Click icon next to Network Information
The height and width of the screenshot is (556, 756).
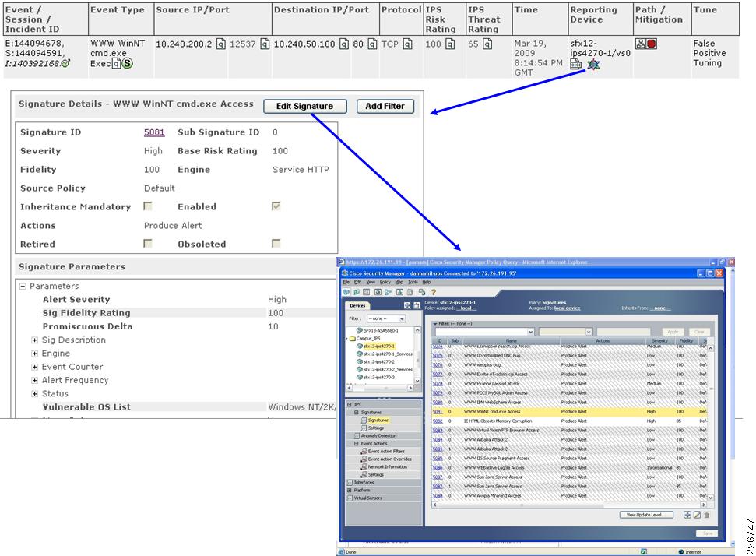(364, 466)
